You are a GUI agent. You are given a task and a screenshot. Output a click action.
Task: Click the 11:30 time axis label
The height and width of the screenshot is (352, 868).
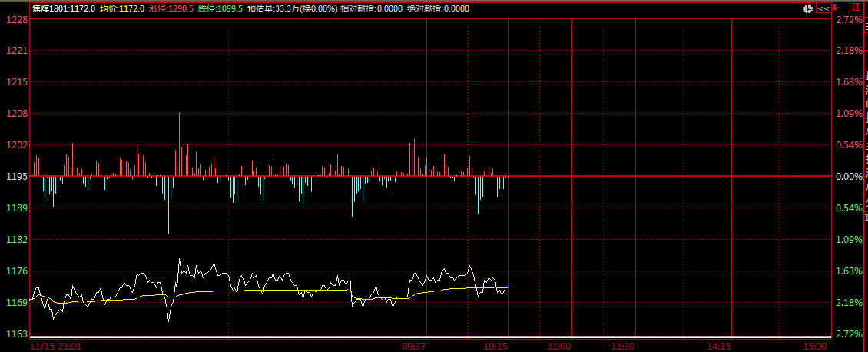(x=623, y=346)
